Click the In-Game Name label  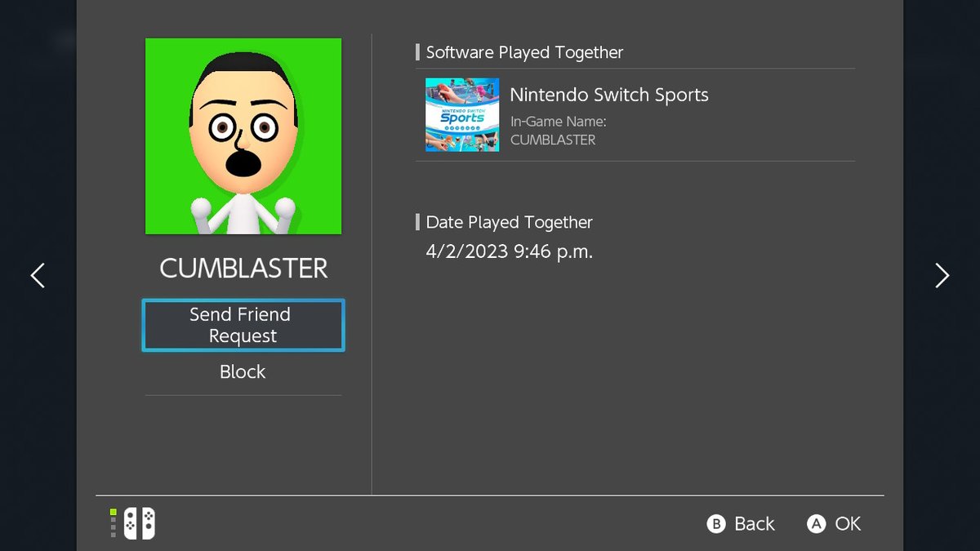click(x=558, y=122)
